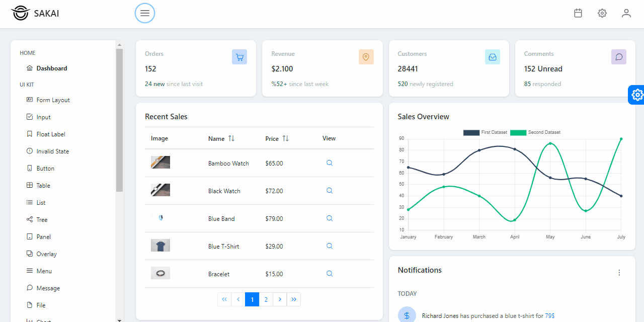Click the comment icon on Comments card
The image size is (644, 322).
pos(619,57)
